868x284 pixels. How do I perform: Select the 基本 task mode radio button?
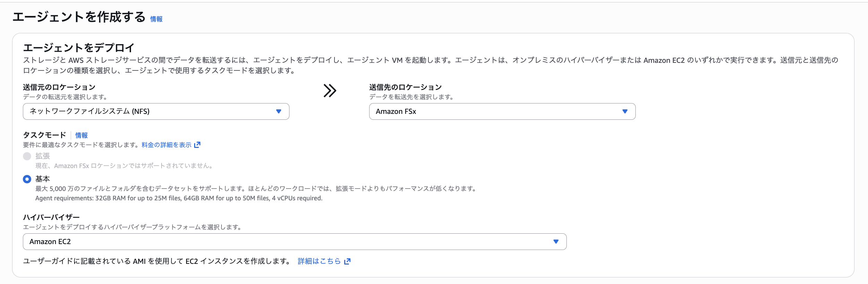pyautogui.click(x=27, y=179)
